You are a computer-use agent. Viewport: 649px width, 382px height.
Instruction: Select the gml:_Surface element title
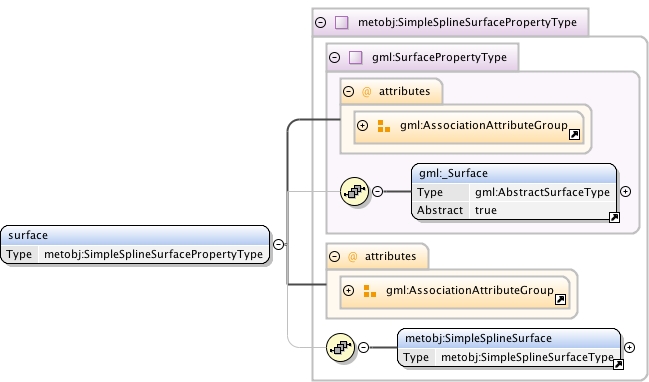(x=453, y=173)
